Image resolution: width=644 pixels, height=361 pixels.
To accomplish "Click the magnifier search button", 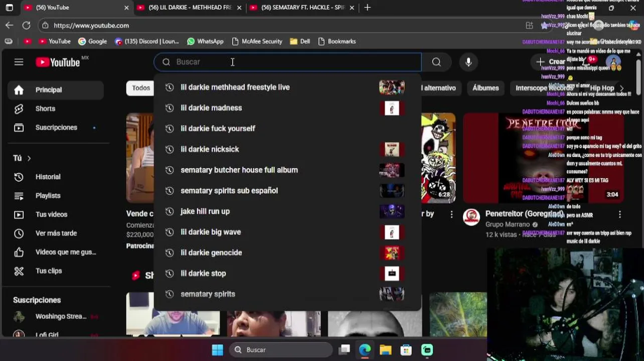I will [436, 62].
